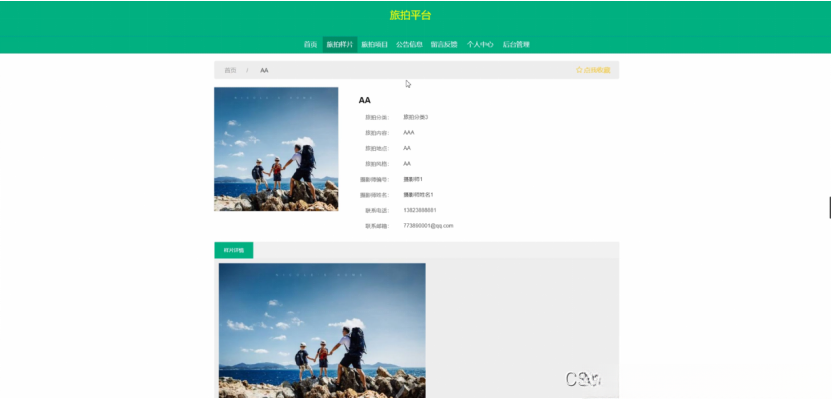Click the main product photo thumbnail
Viewport: 832px width, 399px height.
276,149
